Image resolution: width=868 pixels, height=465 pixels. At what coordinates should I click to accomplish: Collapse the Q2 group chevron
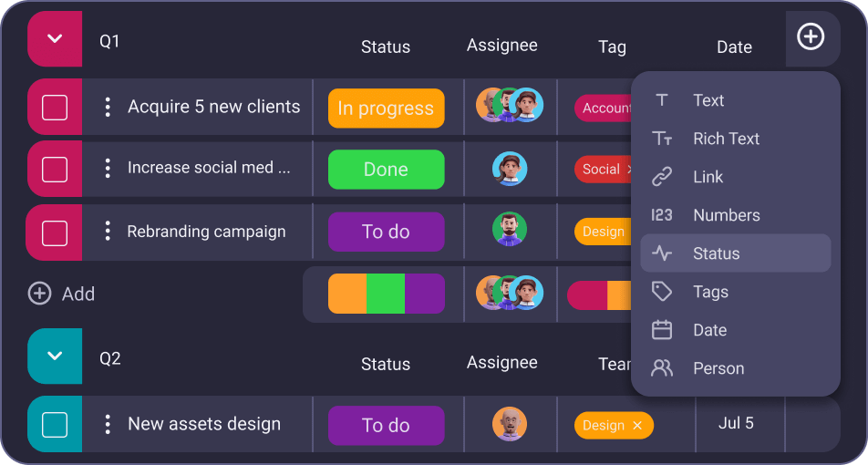pos(55,356)
